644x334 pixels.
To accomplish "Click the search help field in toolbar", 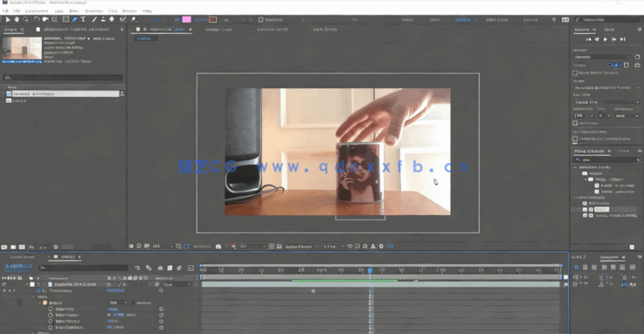I will (x=608, y=19).
